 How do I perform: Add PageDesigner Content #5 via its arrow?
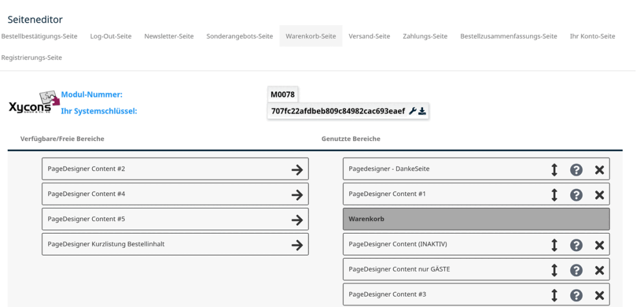pos(297,219)
